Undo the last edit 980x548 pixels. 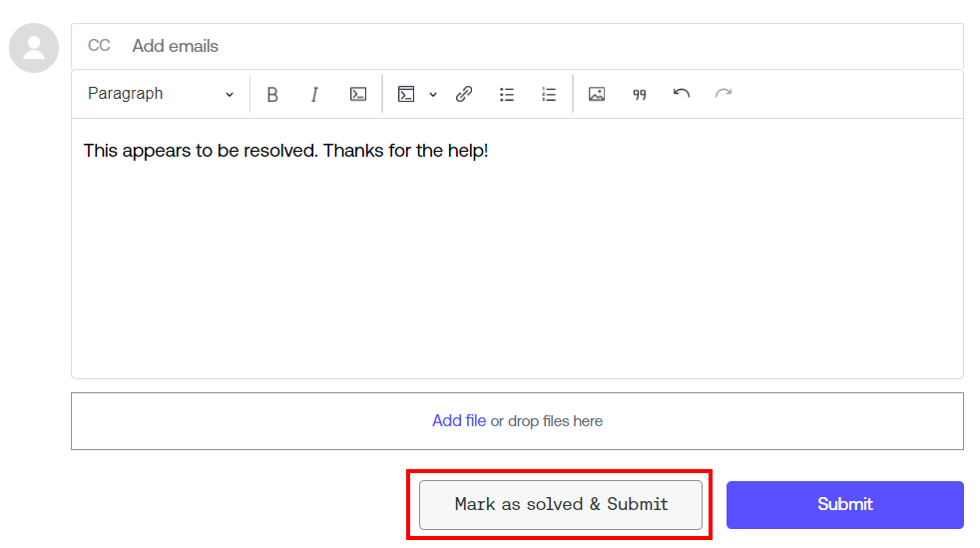click(x=682, y=95)
